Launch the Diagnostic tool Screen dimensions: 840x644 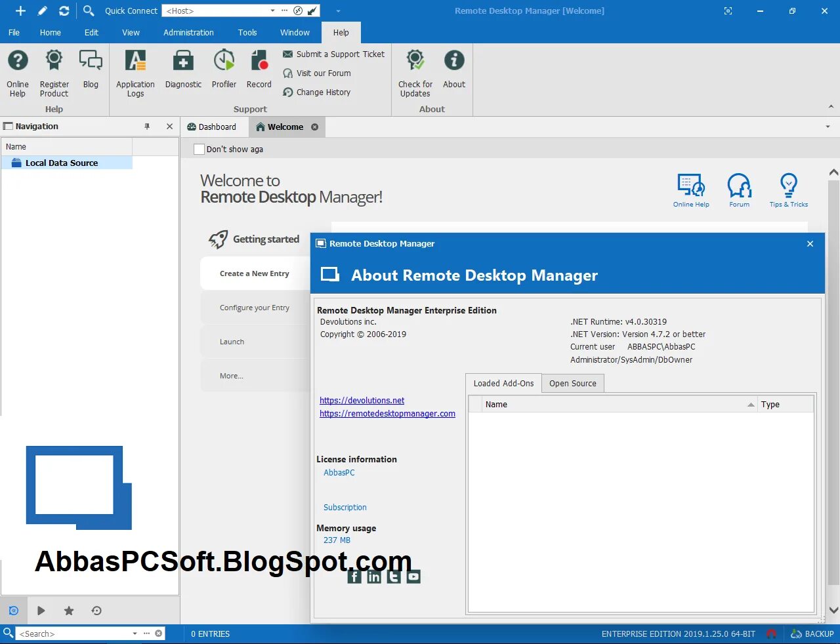[183, 70]
